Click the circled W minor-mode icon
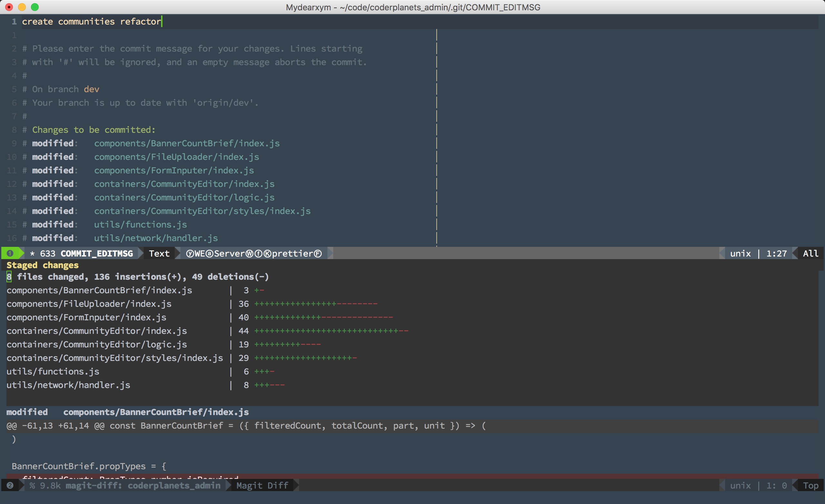Image resolution: width=825 pixels, height=504 pixels. click(x=249, y=254)
